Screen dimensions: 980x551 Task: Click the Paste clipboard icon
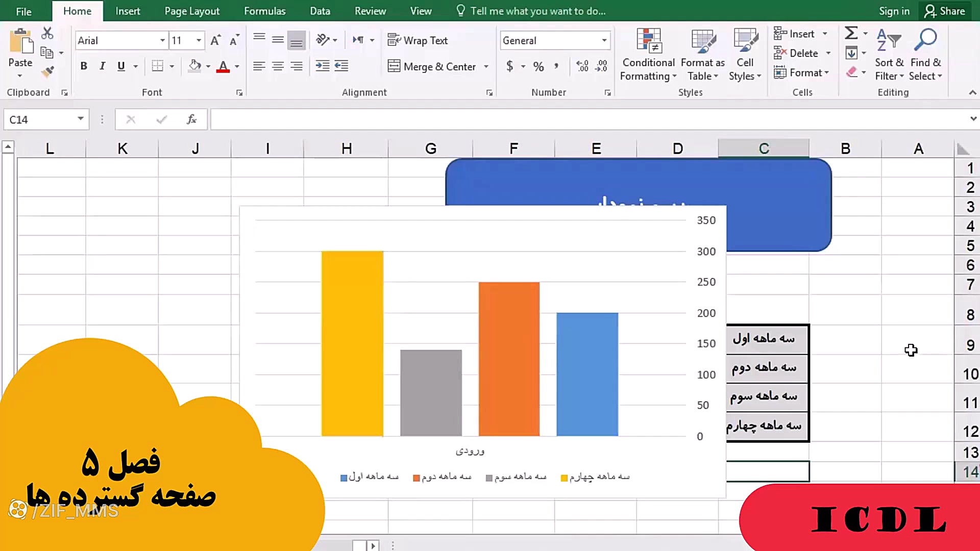[x=21, y=42]
